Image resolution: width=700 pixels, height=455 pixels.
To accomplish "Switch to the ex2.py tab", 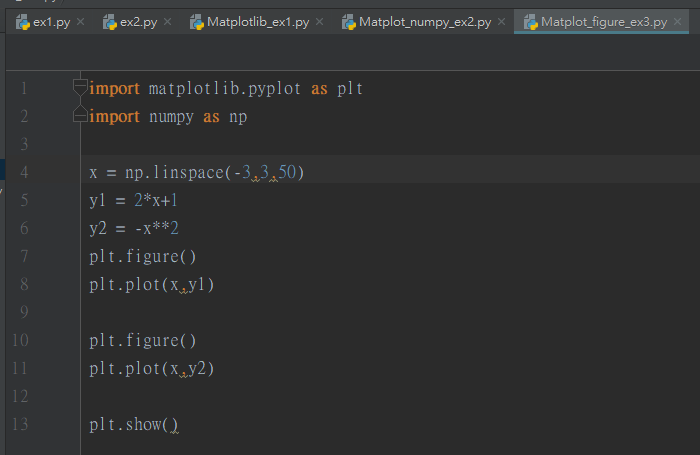I will coord(138,22).
